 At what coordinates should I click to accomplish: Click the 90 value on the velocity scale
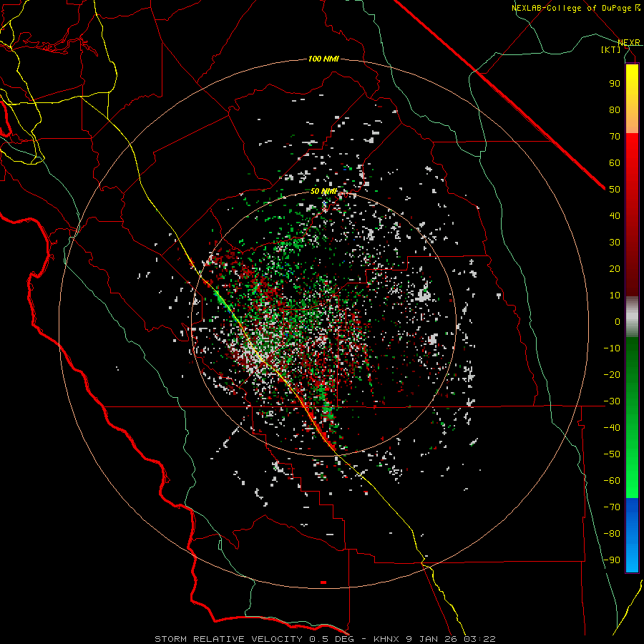[x=615, y=84]
